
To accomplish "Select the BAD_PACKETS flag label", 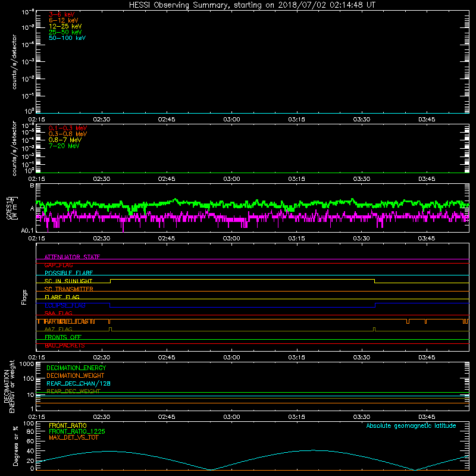I will (x=65, y=345).
